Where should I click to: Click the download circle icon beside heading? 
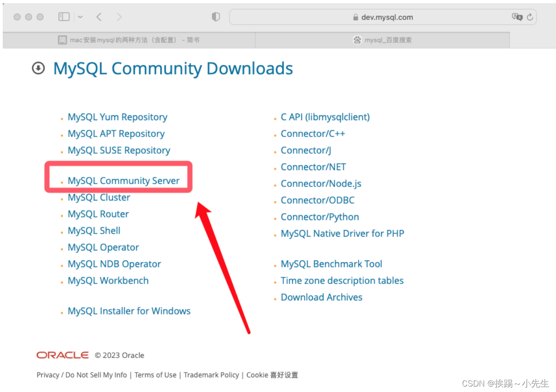click(x=38, y=69)
